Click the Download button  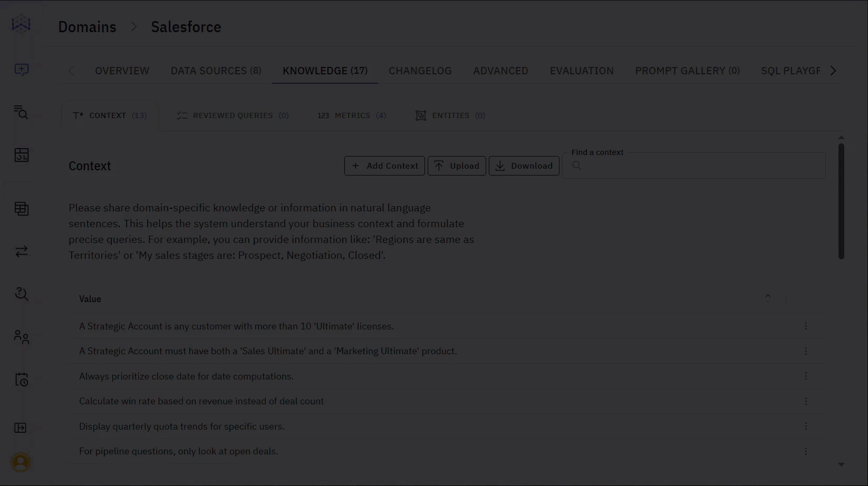(524, 166)
